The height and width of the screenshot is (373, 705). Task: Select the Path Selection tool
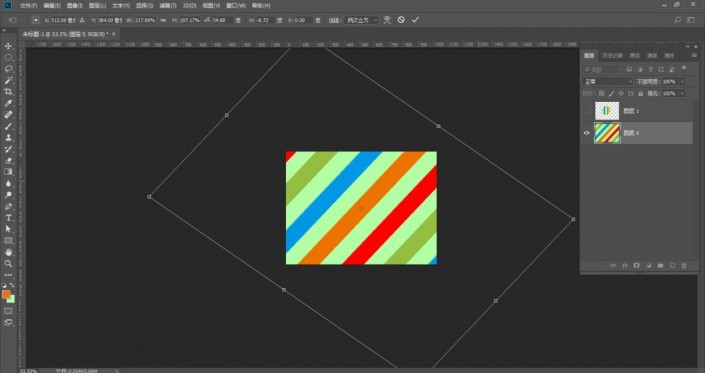pyautogui.click(x=8, y=229)
